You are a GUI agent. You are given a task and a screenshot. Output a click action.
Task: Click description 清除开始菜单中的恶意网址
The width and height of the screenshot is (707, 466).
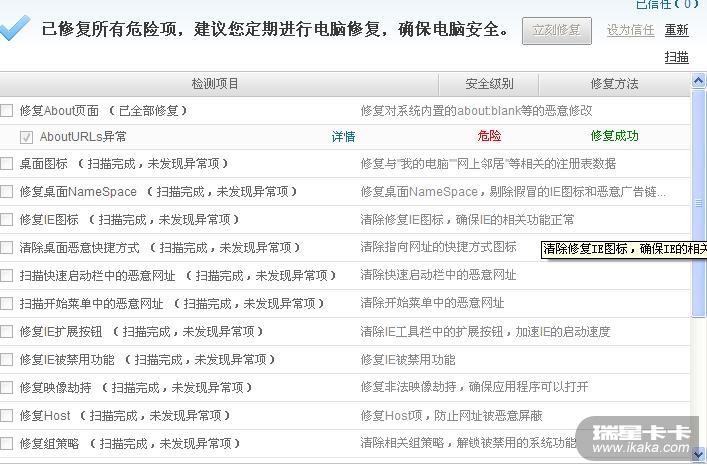[x=432, y=303]
